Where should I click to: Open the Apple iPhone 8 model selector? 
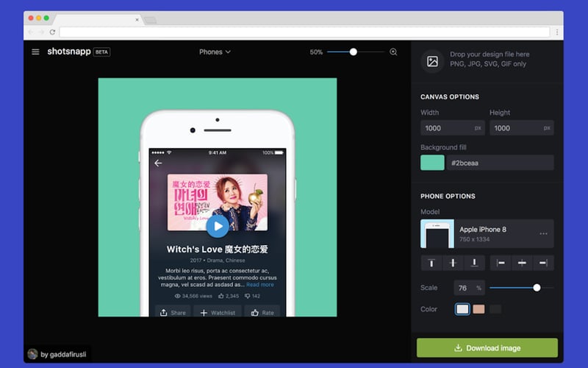tap(487, 233)
